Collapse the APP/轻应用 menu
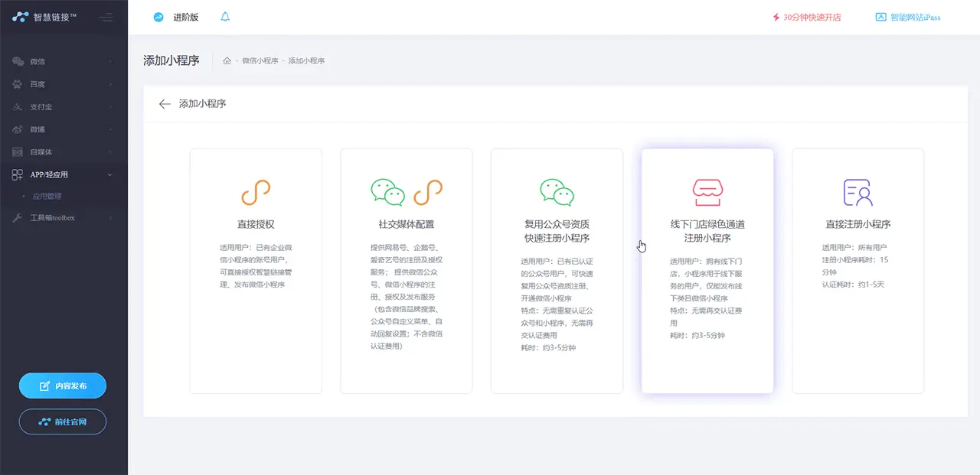This screenshot has height=475, width=980. click(x=63, y=174)
